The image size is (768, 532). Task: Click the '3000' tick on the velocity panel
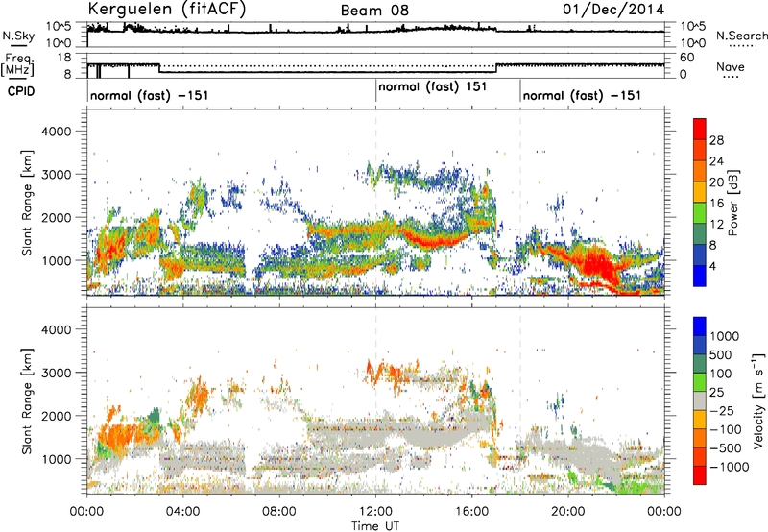[x=56, y=373]
